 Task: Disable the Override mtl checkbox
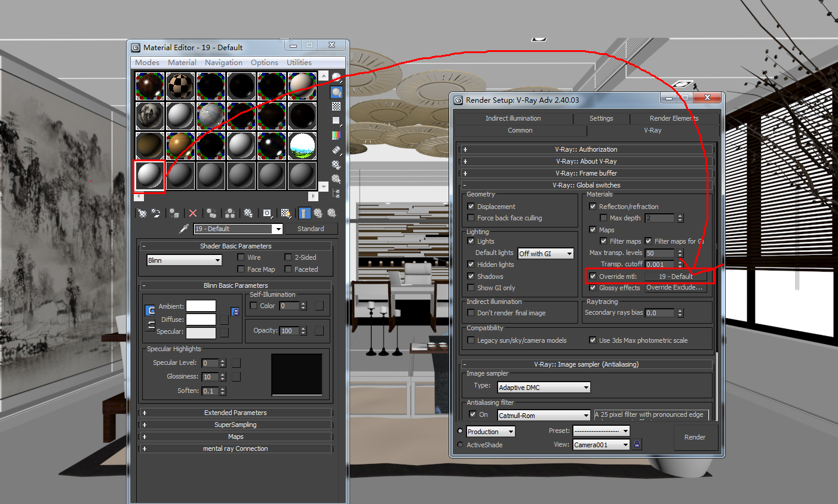coord(593,276)
